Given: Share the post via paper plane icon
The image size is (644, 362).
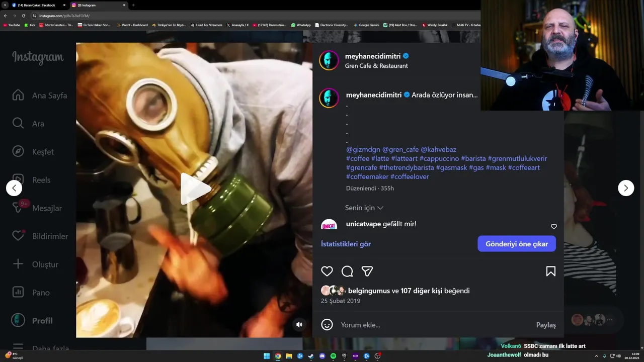Looking at the screenshot, I should click(367, 271).
